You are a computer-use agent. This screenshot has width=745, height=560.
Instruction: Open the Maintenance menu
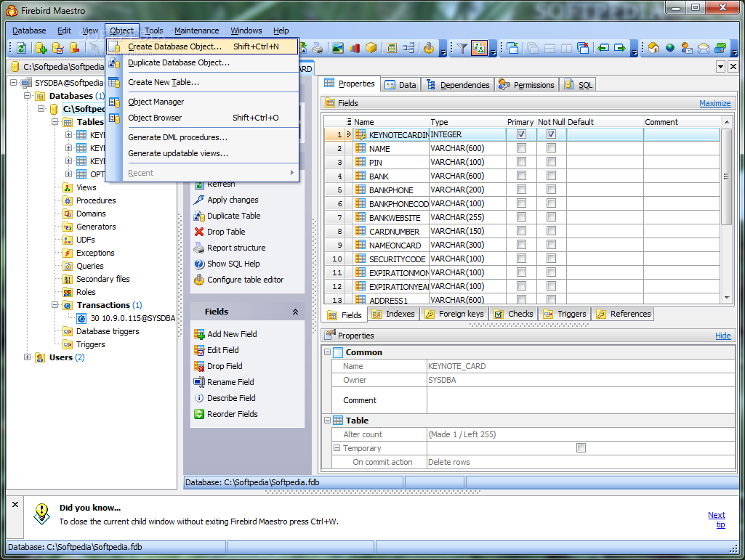pos(197,31)
